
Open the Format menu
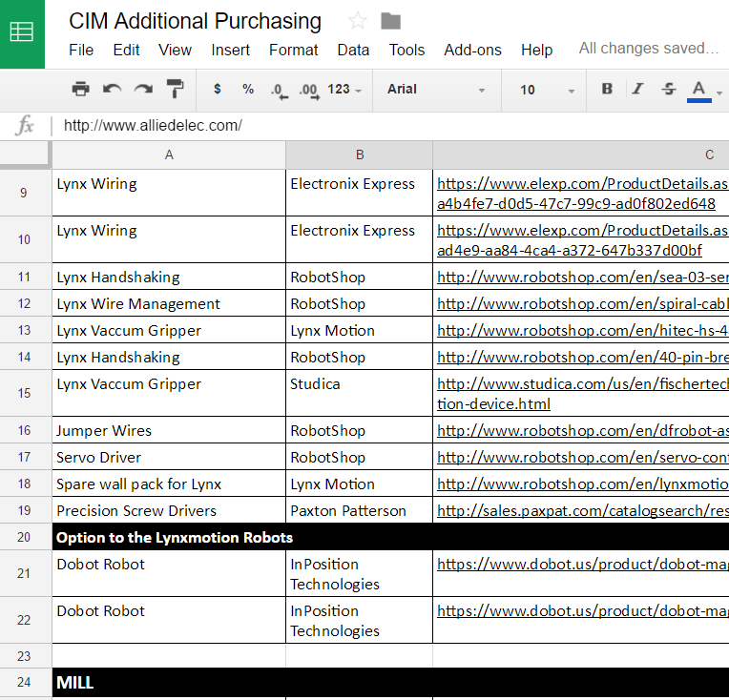[293, 50]
